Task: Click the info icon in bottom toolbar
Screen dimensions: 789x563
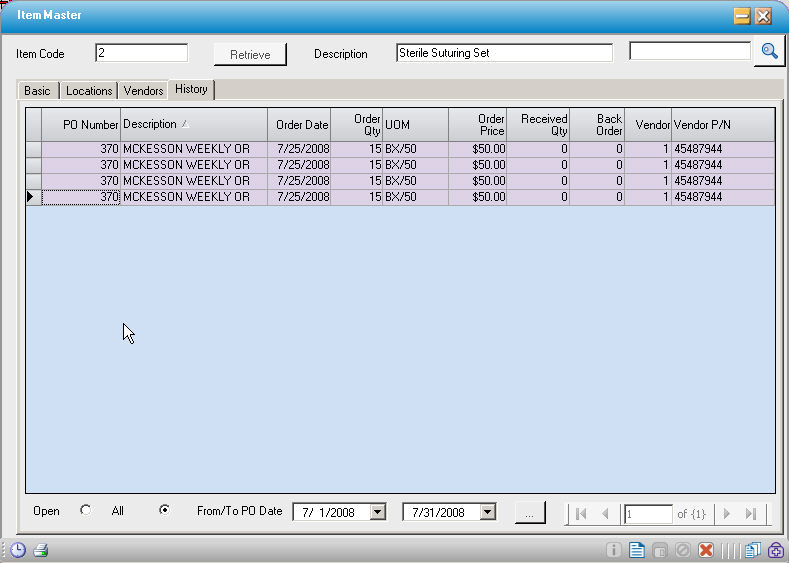Action: pos(614,550)
